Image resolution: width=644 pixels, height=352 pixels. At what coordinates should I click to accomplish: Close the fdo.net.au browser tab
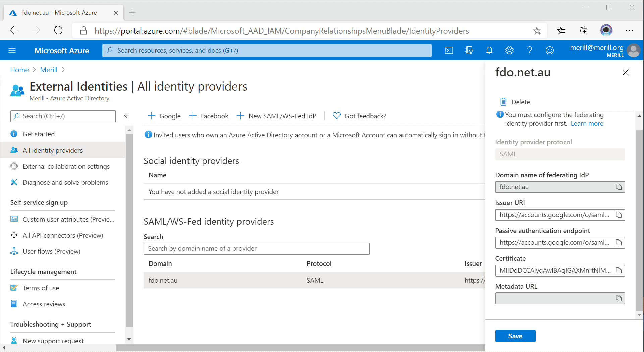116,13
